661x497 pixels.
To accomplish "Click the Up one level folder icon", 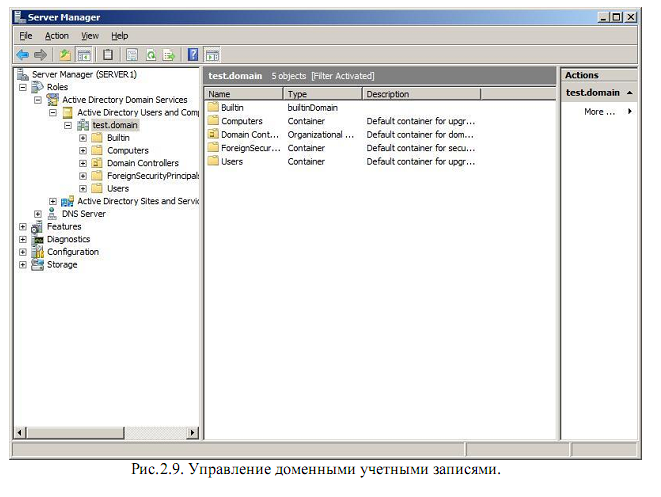I will (65, 55).
